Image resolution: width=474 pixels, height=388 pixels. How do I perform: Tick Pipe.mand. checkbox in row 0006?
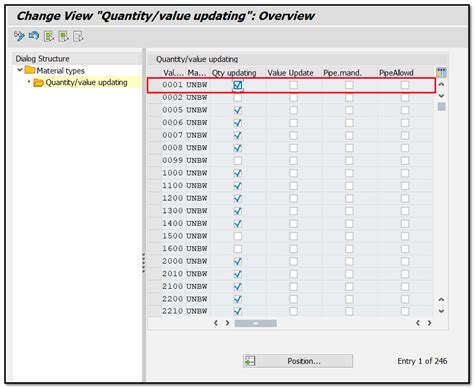click(x=349, y=123)
